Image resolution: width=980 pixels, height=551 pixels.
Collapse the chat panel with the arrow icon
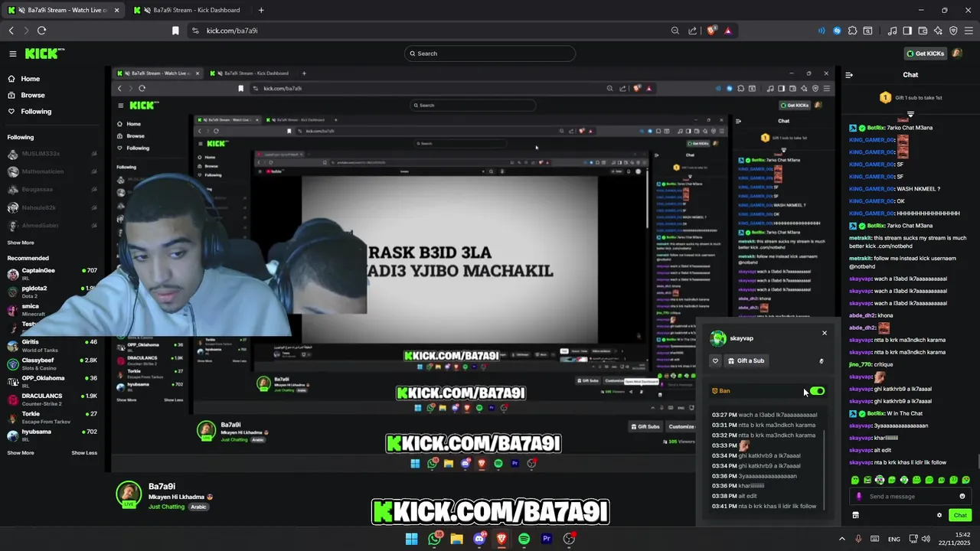pos(849,75)
